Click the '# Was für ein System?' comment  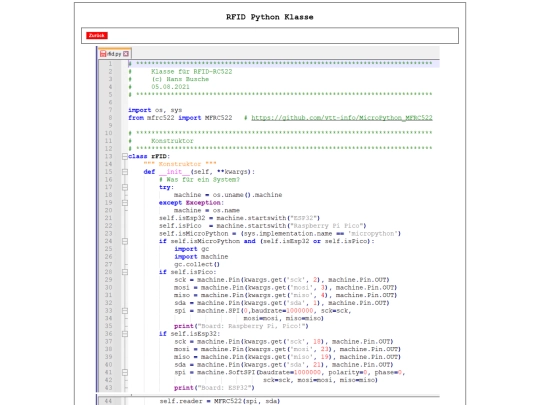pos(199,179)
